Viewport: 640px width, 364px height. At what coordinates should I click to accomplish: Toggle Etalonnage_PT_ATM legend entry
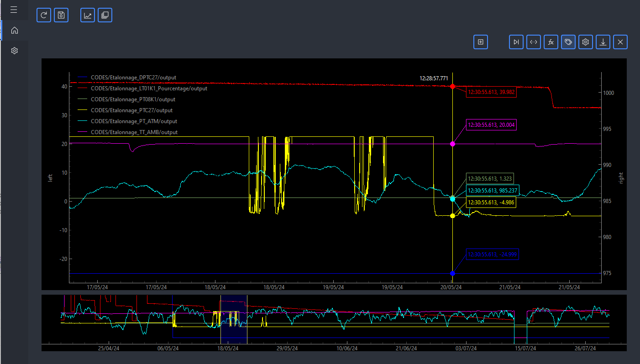point(134,121)
